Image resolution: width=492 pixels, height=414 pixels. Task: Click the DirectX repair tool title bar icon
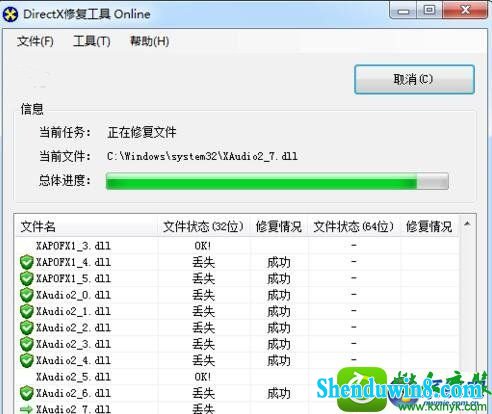[x=10, y=14]
